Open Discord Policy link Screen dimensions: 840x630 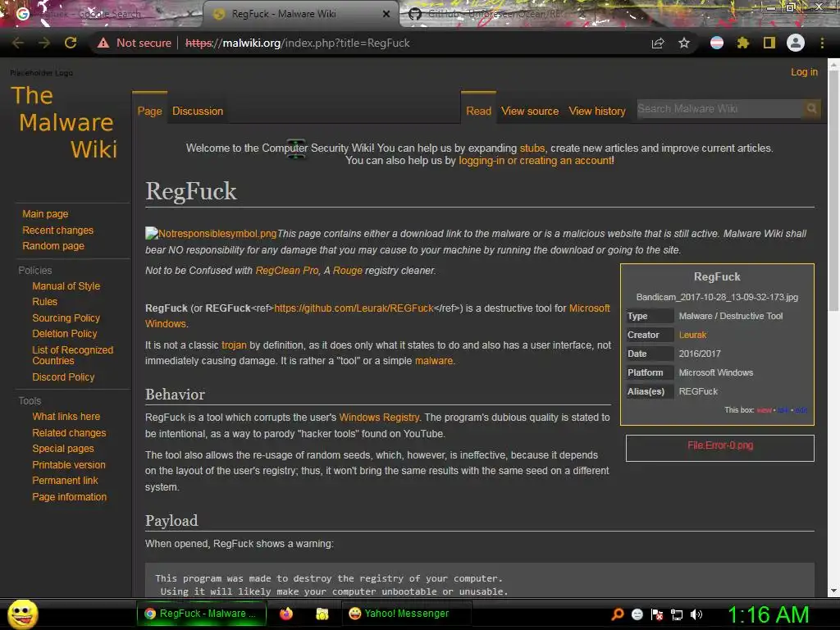(x=63, y=377)
